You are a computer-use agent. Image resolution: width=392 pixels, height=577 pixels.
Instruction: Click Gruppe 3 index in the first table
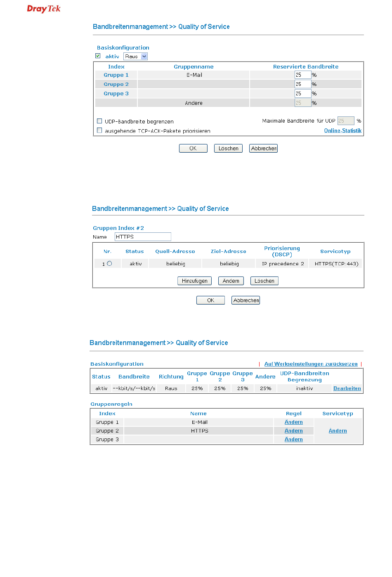click(116, 94)
